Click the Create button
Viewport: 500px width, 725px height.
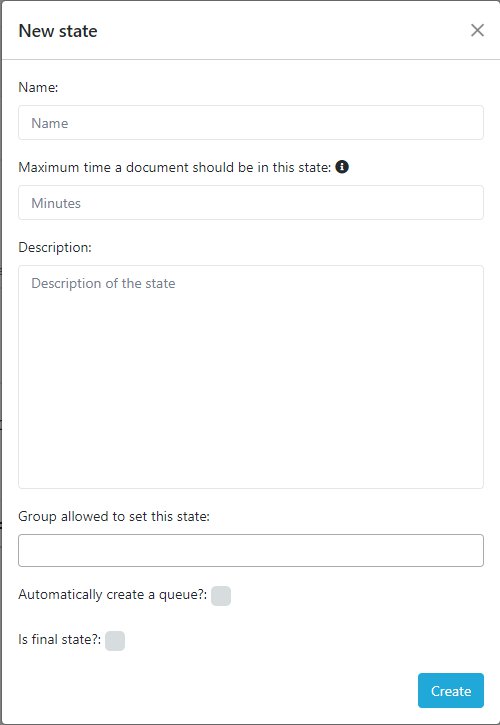point(451,691)
